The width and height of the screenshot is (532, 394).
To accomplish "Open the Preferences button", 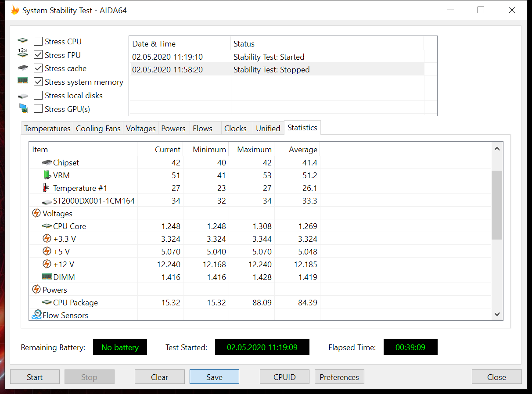I will (x=339, y=377).
